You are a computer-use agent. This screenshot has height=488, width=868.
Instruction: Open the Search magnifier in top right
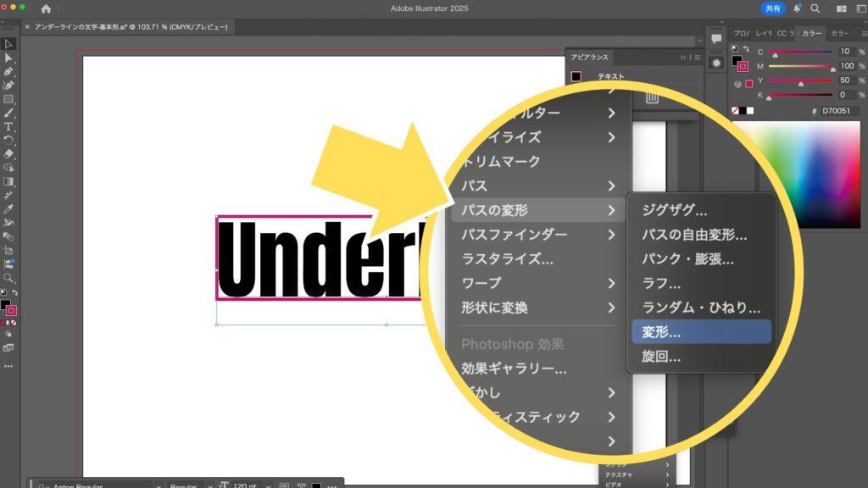tap(815, 8)
